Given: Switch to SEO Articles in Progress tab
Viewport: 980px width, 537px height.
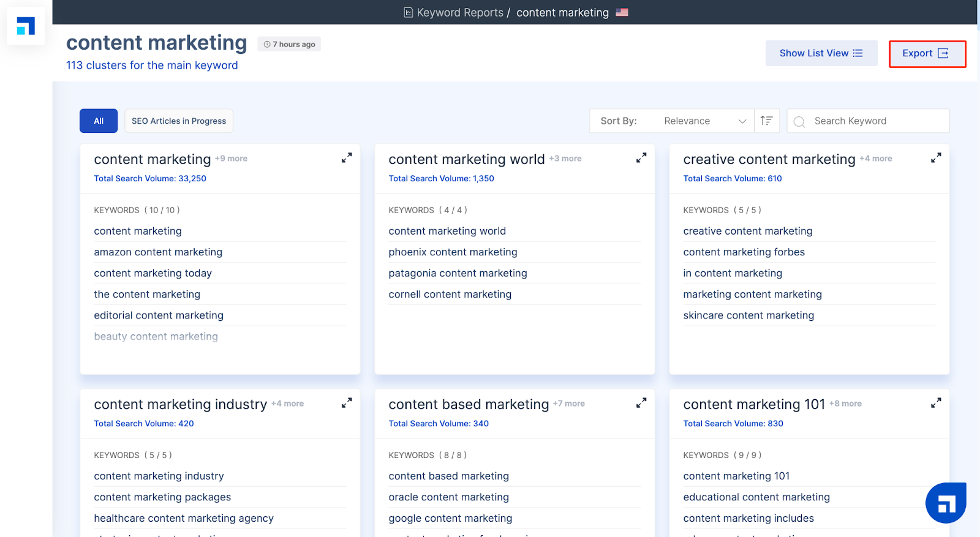Looking at the screenshot, I should click(x=179, y=121).
